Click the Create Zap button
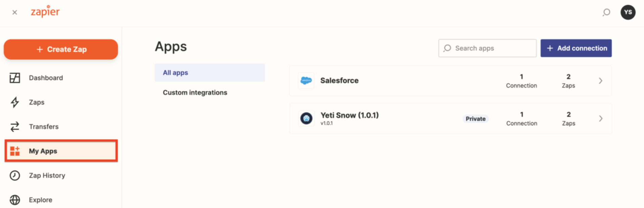644x208 pixels. (61, 49)
